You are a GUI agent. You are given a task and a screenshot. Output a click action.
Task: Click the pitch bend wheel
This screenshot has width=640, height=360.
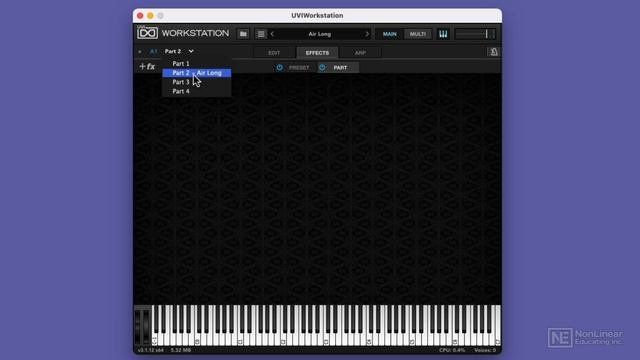(x=138, y=327)
